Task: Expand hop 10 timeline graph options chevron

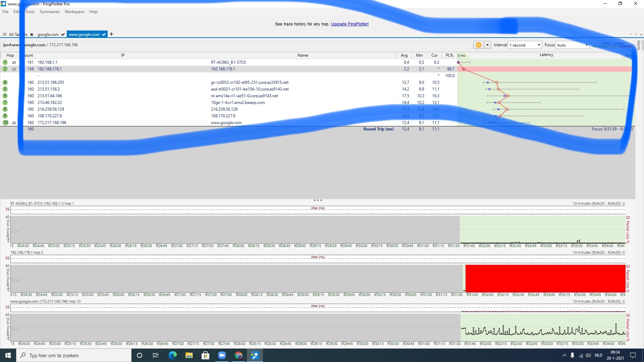Action: 624,301
